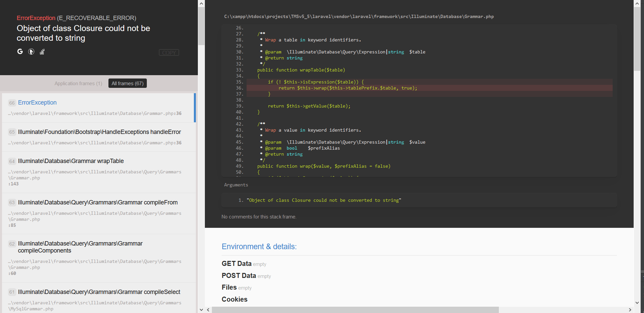Click the ErrorException title in header

pos(36,18)
